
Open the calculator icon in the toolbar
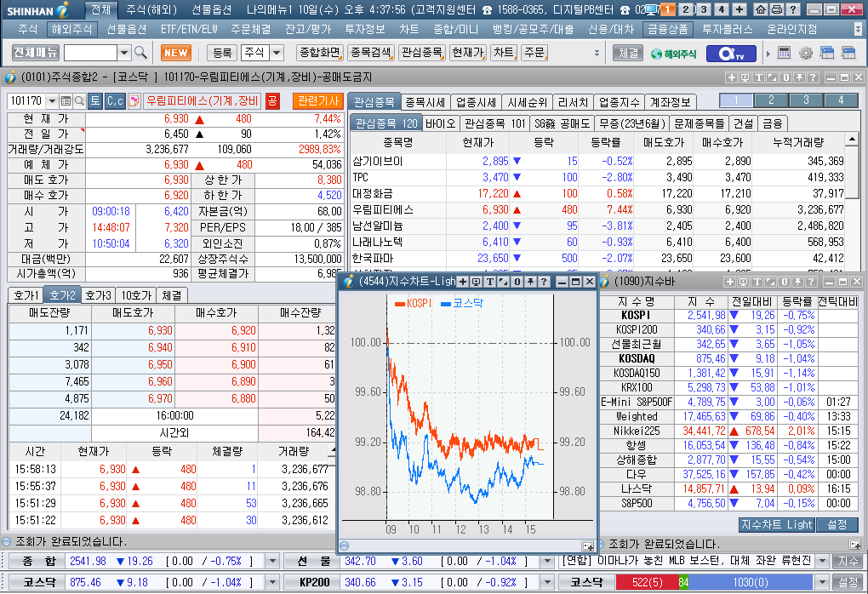tap(784, 53)
